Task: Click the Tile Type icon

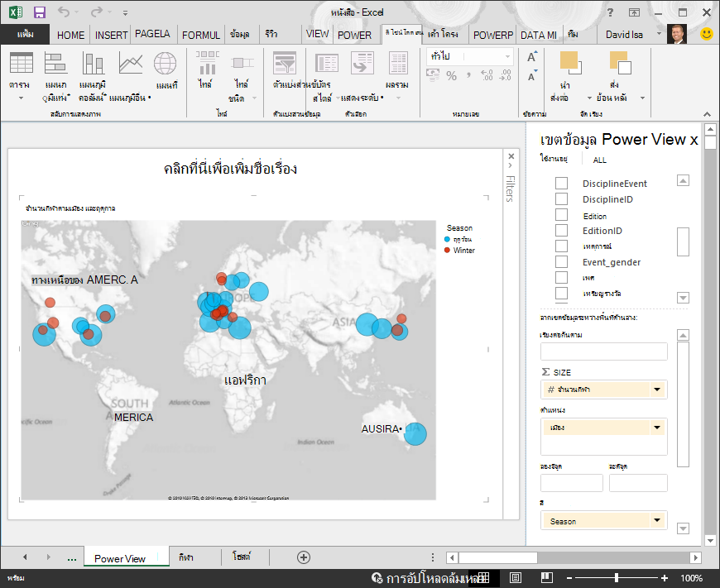Action: [x=242, y=63]
